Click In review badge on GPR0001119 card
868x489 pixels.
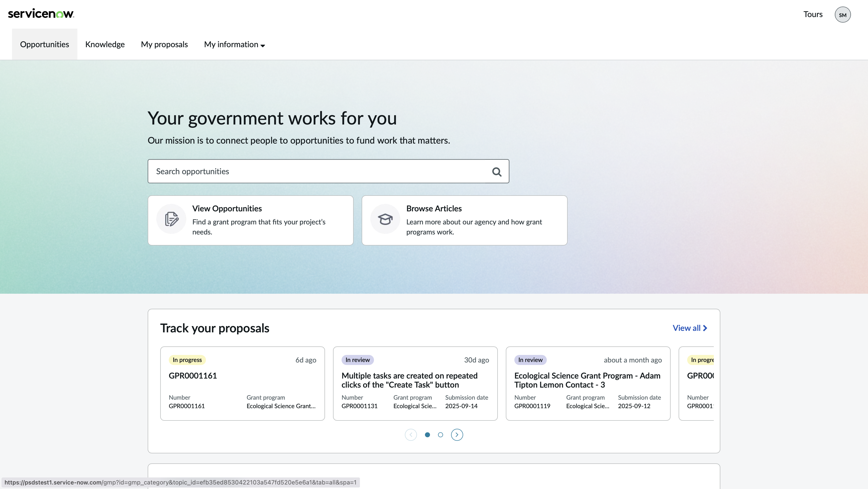(x=530, y=360)
